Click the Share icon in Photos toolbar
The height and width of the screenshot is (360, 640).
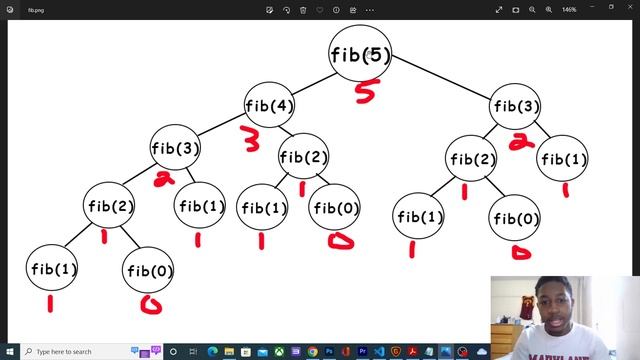point(353,10)
